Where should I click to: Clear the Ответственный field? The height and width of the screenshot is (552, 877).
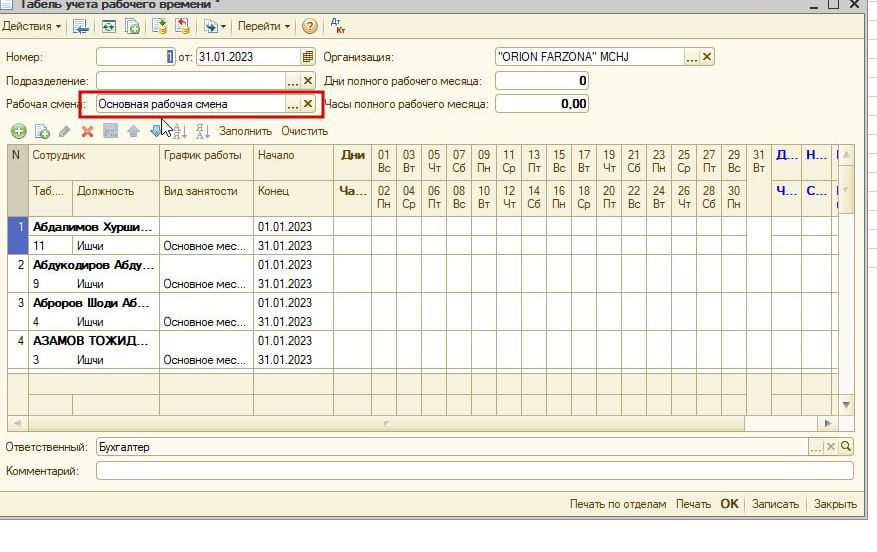tap(831, 447)
